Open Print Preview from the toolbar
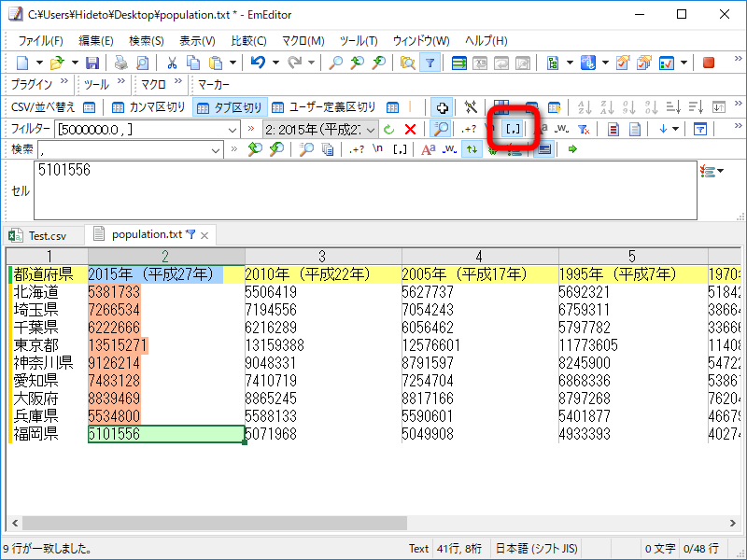 [x=143, y=63]
